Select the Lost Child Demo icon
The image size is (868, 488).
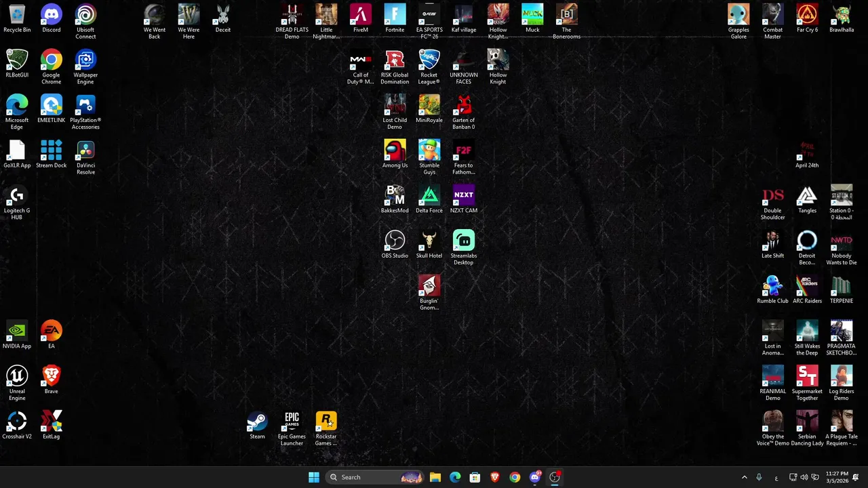(x=395, y=113)
